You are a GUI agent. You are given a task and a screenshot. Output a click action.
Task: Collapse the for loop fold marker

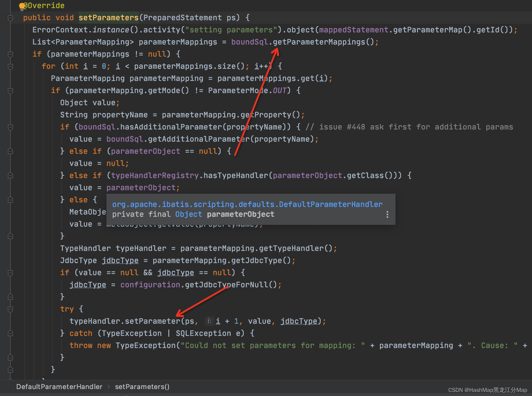[x=10, y=67]
